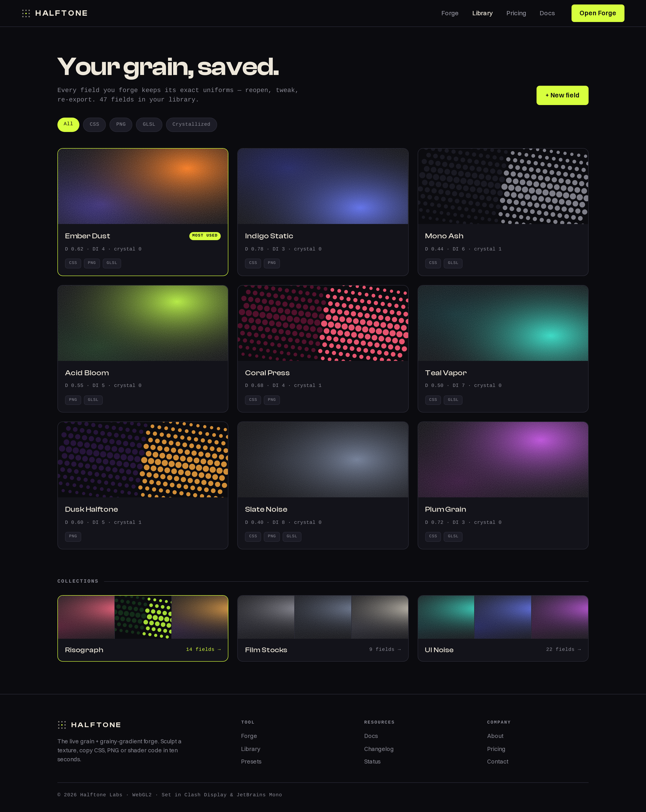The image size is (646, 812).
Task: Open the Teal Vapor preview swatch
Action: click(x=503, y=323)
